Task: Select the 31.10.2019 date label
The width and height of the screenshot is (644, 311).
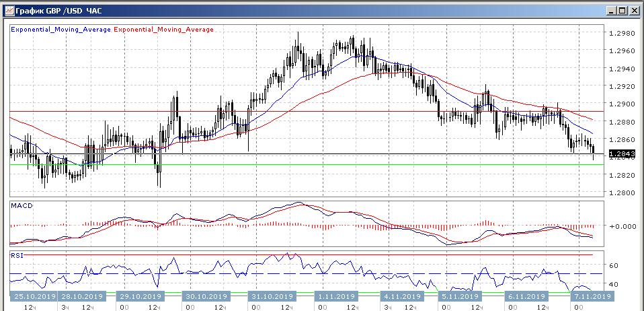Action: pyautogui.click(x=273, y=296)
